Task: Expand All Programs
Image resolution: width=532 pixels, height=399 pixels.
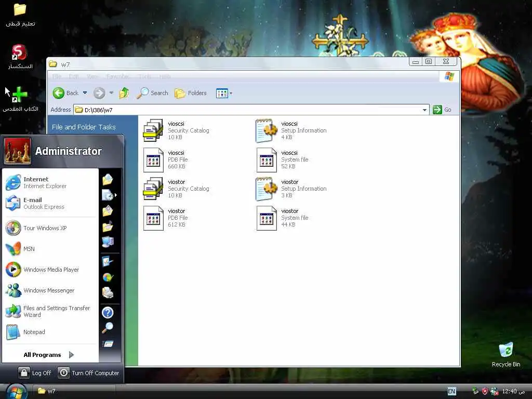Action: click(x=49, y=355)
